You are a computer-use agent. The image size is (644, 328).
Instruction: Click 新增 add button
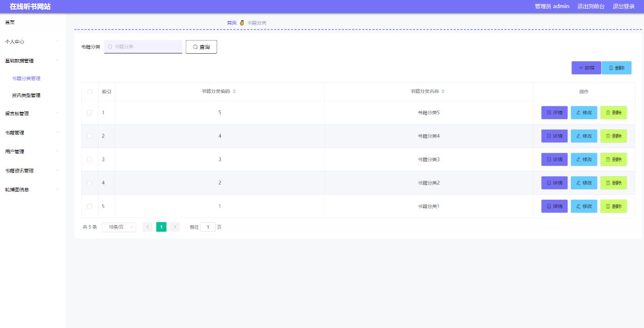pyautogui.click(x=586, y=68)
